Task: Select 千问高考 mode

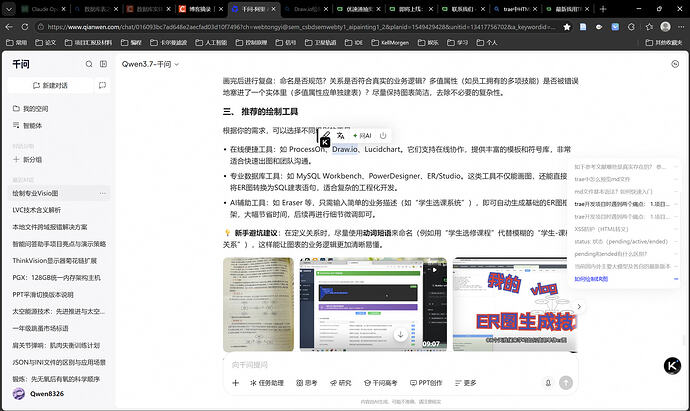Action: [380, 383]
